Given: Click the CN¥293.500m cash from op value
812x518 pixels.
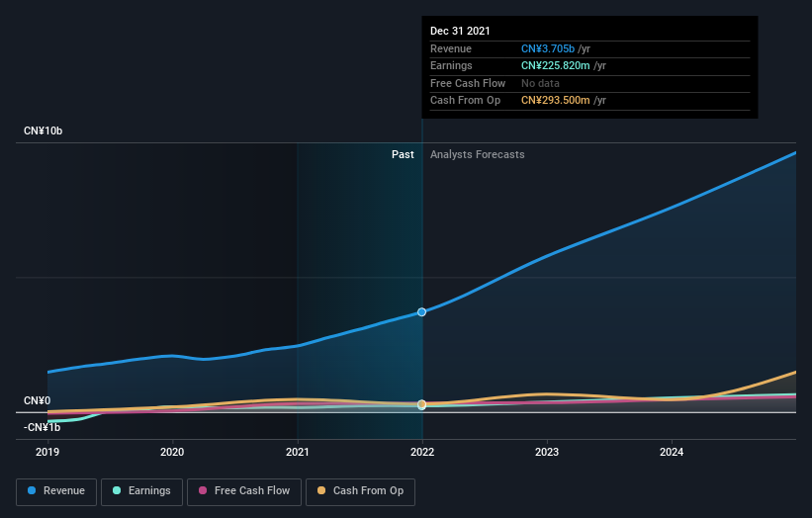Looking at the screenshot, I should pyautogui.click(x=555, y=101).
